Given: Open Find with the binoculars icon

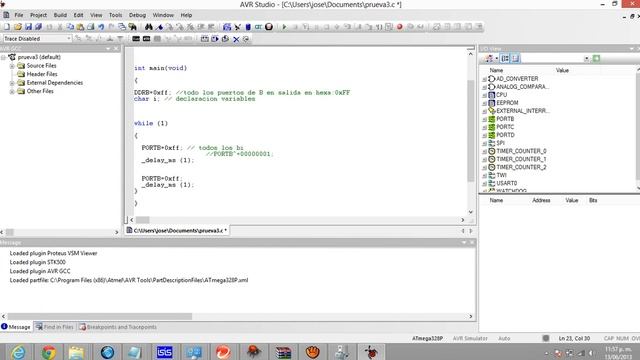Looking at the screenshot, I should tap(149, 27).
